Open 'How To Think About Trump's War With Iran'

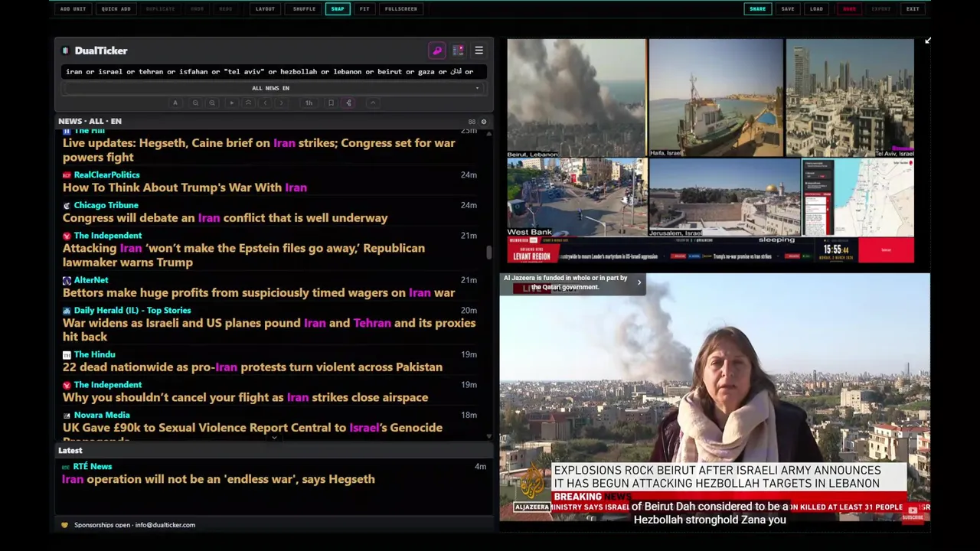[x=185, y=187]
